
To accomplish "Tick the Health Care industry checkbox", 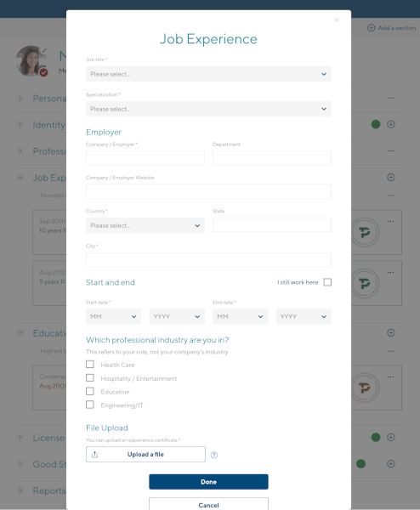I will (90, 365).
